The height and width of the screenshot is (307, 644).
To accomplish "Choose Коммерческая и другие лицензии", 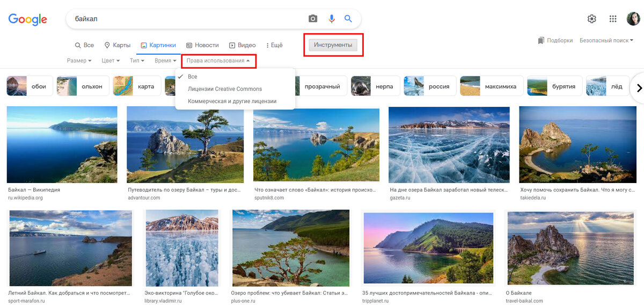I will coord(235,101).
